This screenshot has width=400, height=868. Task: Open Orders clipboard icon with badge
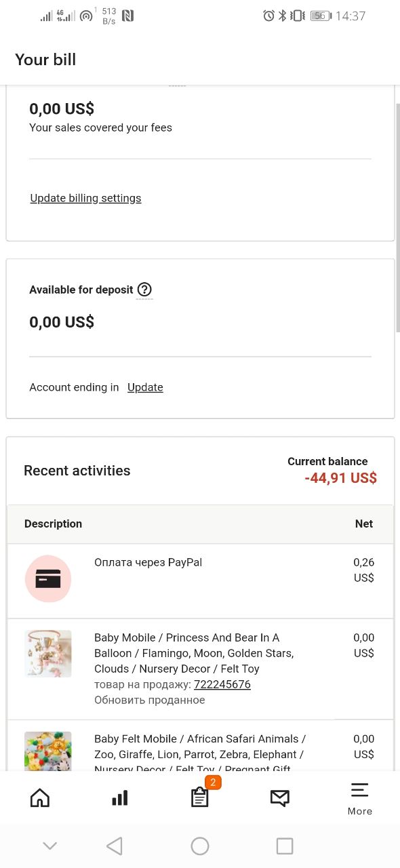coord(200,797)
